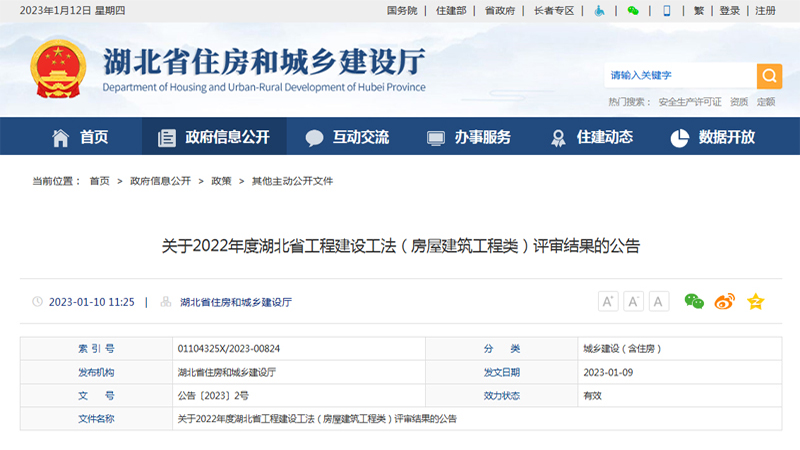Open 住建部 link in top bar
This screenshot has width=800, height=450.
pyautogui.click(x=451, y=11)
